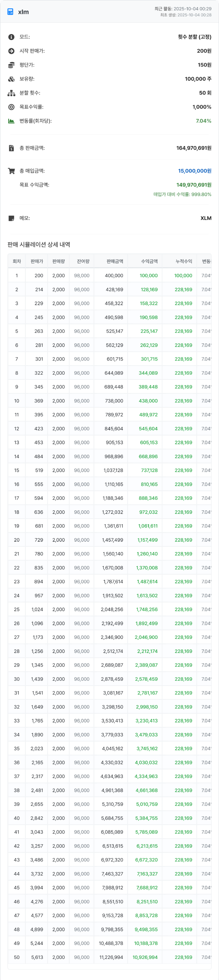Click the note icon beside 메모
This screenshot has height=980, width=219.
(x=11, y=218)
